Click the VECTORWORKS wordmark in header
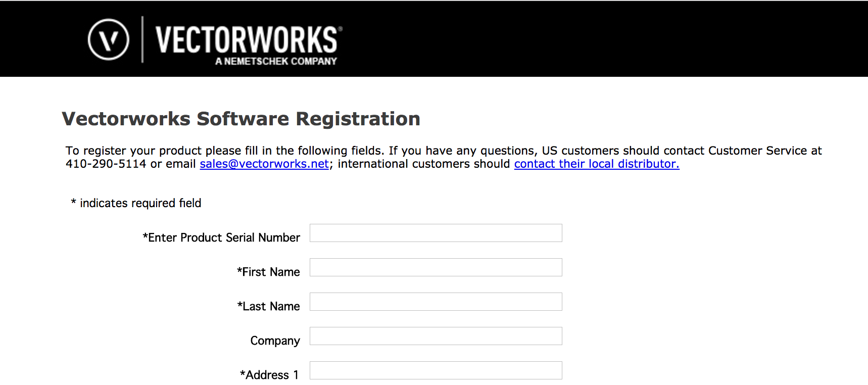Viewport: 868px width, 385px height. 247,39
